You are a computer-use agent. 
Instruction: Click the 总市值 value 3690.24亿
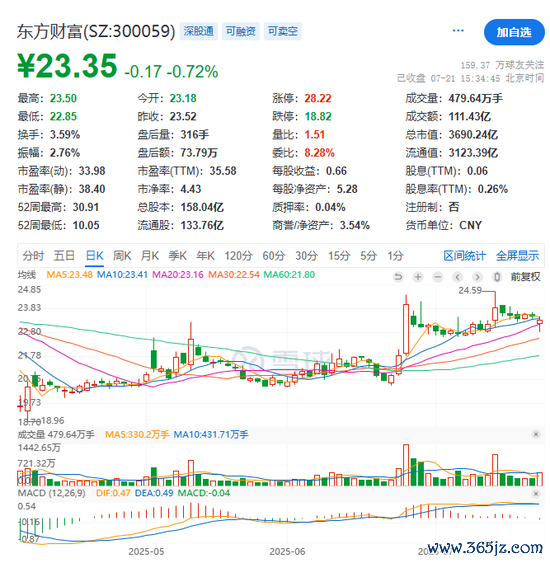(473, 135)
